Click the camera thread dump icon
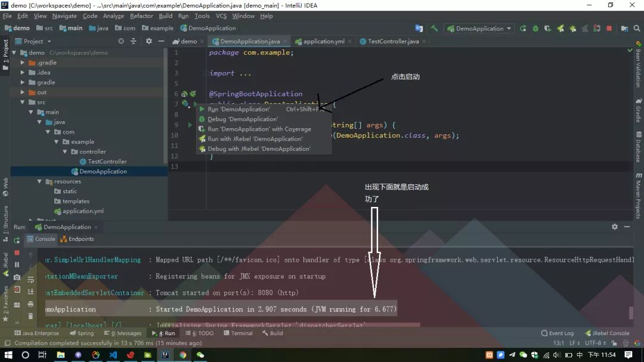The height and width of the screenshot is (362, 644). click(x=17, y=277)
